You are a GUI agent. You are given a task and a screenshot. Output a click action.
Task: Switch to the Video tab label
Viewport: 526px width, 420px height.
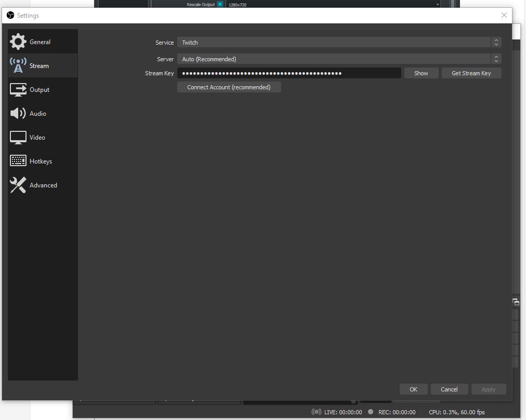click(x=37, y=138)
